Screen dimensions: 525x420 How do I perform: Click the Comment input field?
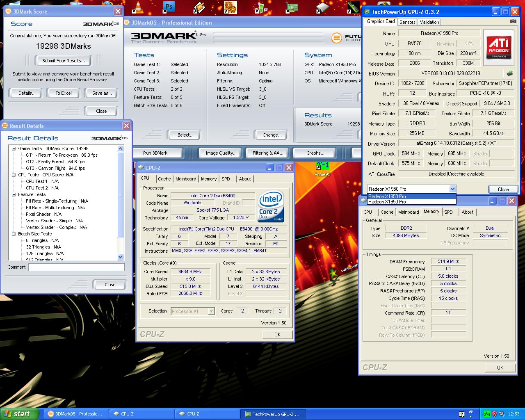pyautogui.click(x=76, y=267)
